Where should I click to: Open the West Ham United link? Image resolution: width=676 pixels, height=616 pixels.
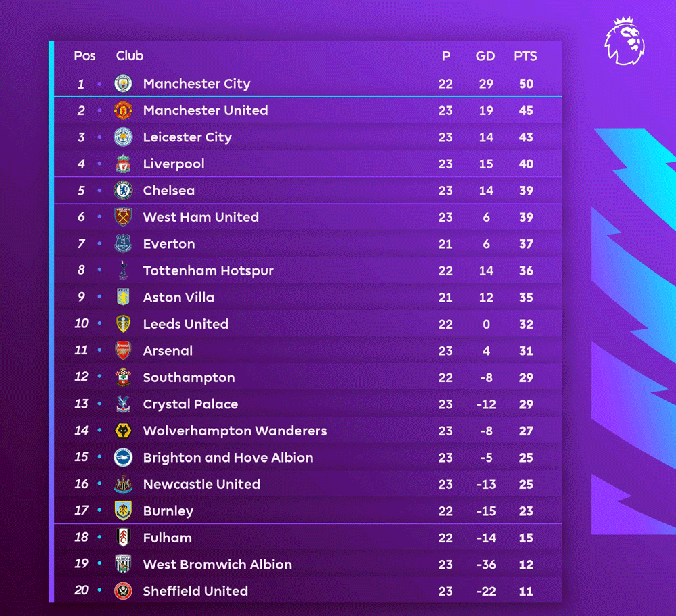point(201,217)
